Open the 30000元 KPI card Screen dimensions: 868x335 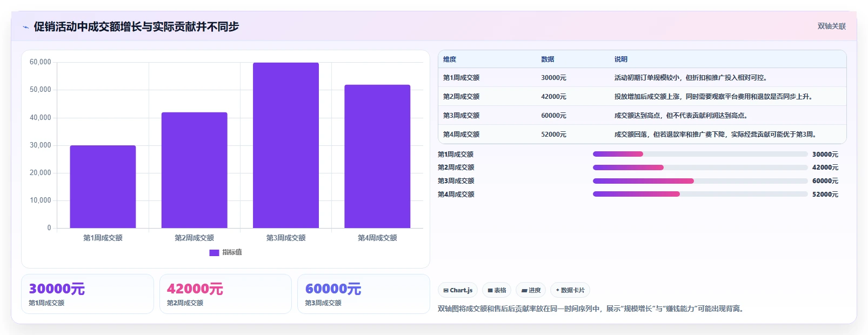pos(88,294)
